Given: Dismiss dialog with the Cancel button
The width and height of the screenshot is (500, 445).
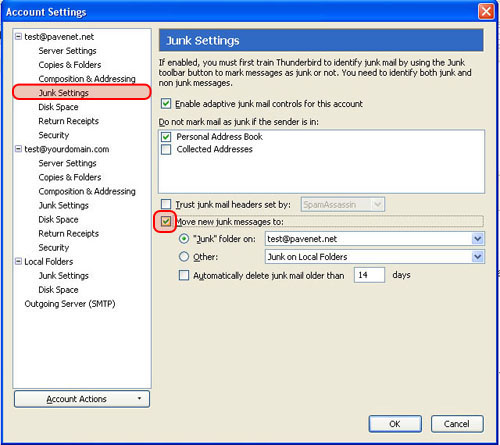Looking at the screenshot, I should [457, 424].
